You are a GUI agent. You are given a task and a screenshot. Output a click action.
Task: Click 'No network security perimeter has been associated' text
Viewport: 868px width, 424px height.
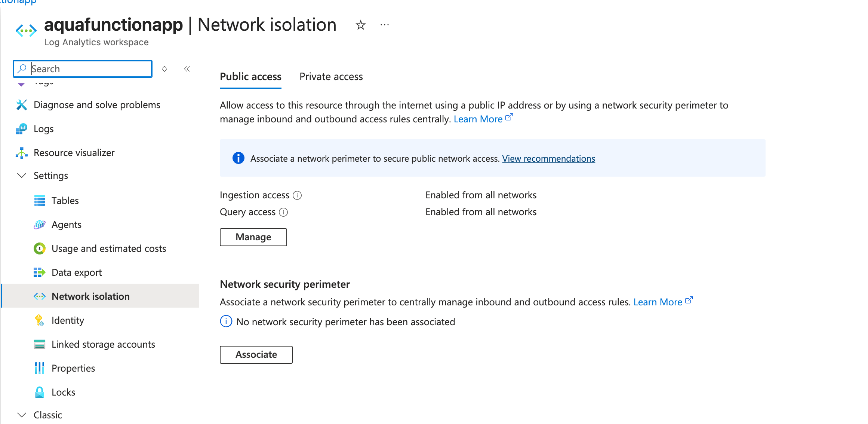(x=346, y=322)
